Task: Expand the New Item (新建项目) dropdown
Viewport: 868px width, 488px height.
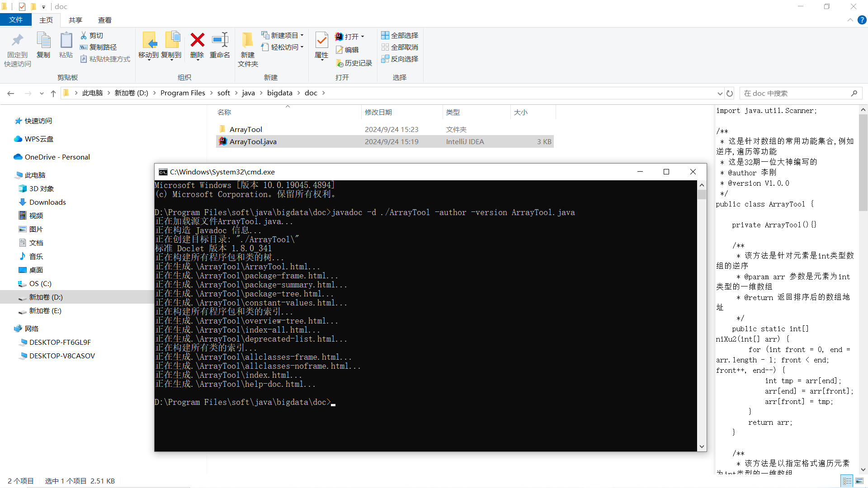Action: click(x=302, y=35)
